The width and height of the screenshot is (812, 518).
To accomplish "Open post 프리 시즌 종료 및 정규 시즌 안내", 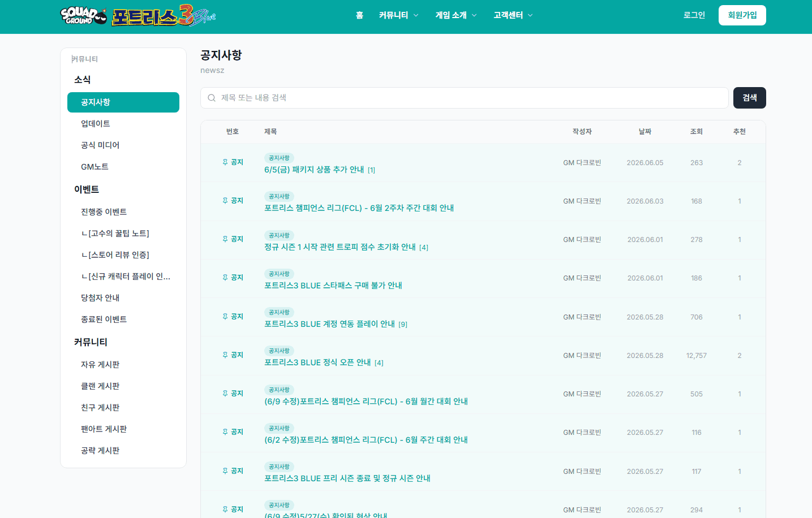I will point(347,478).
